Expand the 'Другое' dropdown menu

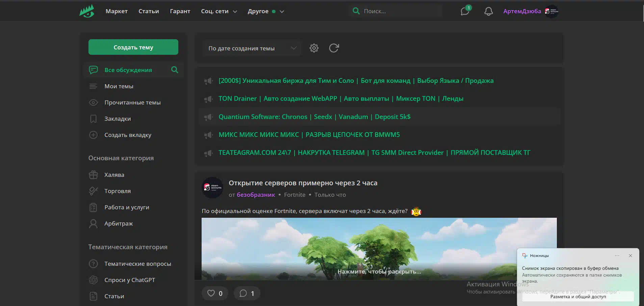(x=266, y=11)
